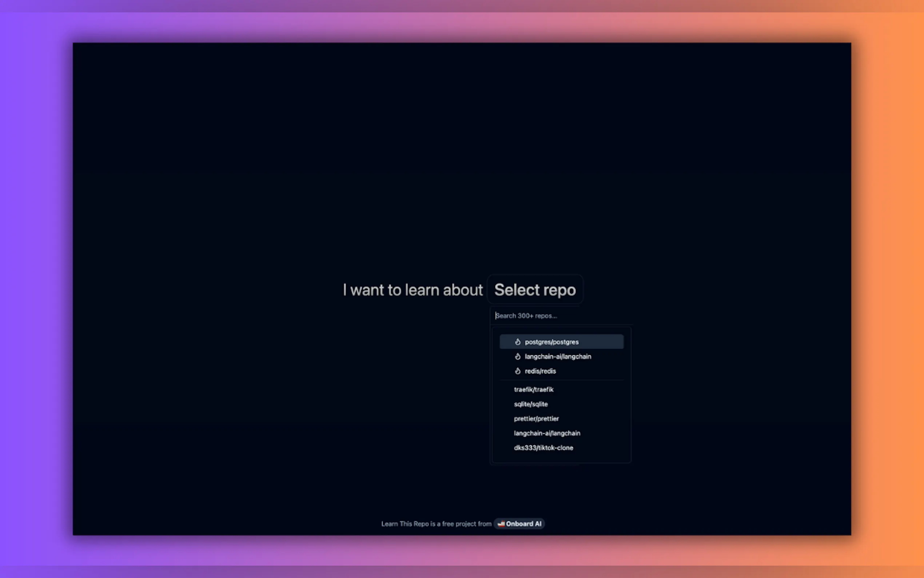The height and width of the screenshot is (578, 924).
Task: Choose sqlite/sqlite from the list
Action: click(x=530, y=404)
